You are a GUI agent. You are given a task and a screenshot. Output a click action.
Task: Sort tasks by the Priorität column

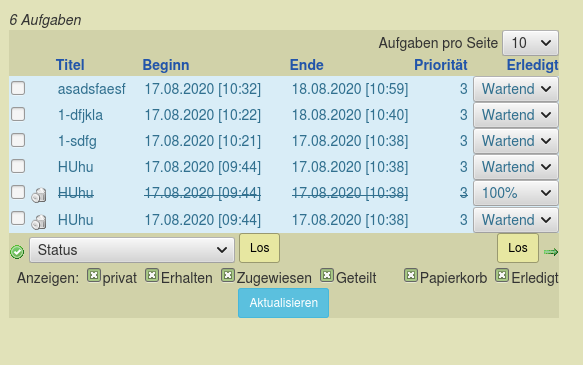click(441, 65)
